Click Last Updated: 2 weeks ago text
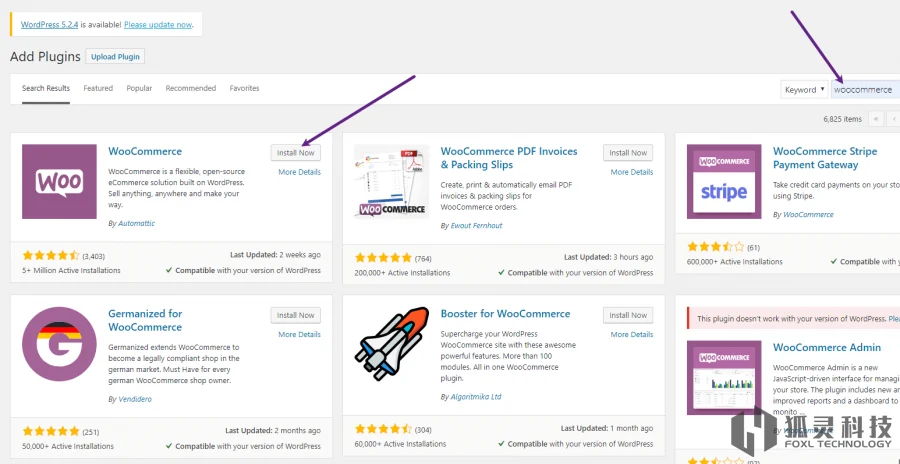This screenshot has height=464, width=900. click(x=276, y=255)
